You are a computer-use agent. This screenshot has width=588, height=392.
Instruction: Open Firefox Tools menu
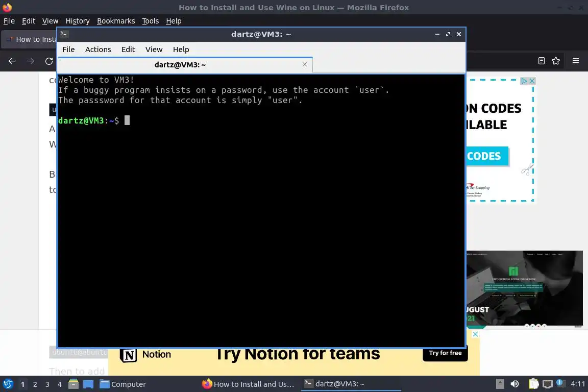tap(151, 21)
